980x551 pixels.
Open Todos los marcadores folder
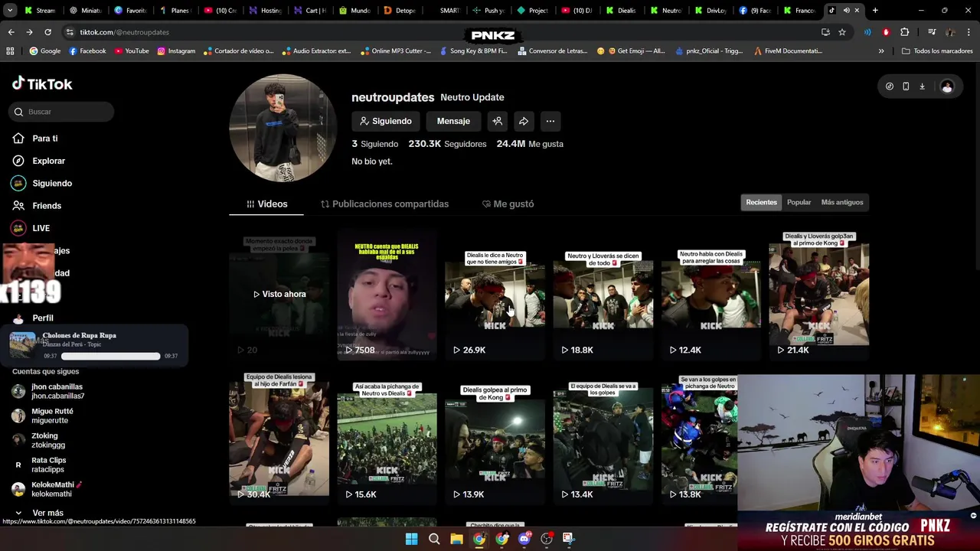tap(937, 51)
